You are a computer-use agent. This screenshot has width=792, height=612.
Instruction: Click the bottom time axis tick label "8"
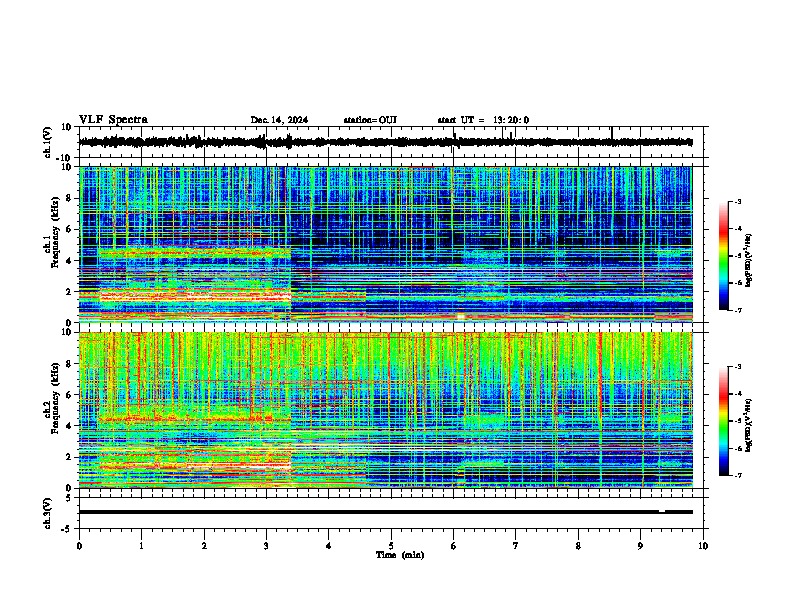click(578, 546)
